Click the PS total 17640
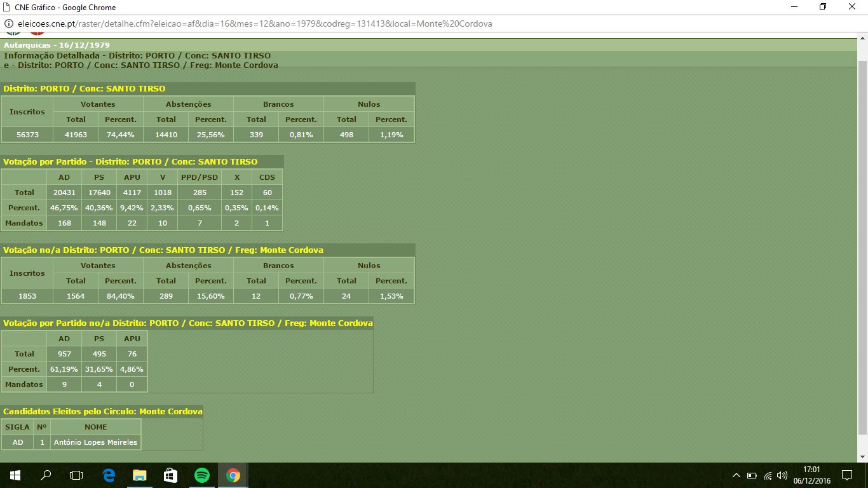The image size is (868, 488). 98,193
